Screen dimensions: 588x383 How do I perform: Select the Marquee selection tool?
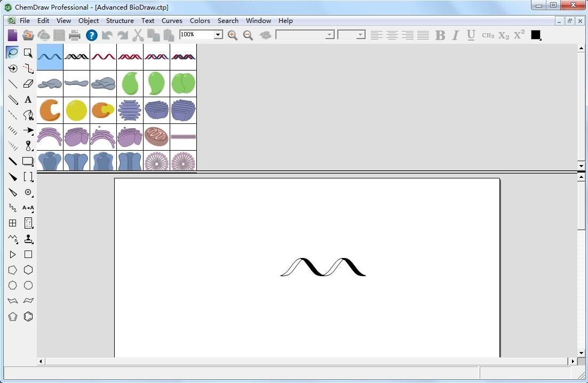[28, 52]
